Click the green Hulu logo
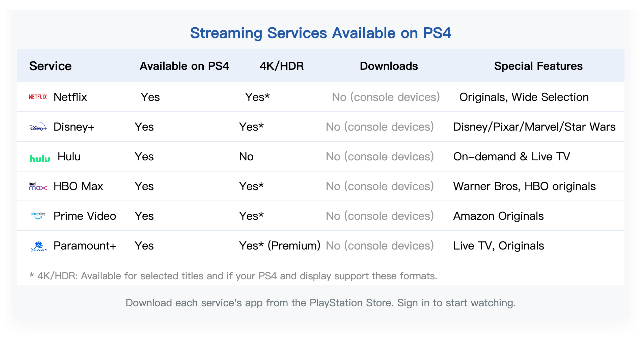Screen dimensions: 644x341 pos(40,158)
